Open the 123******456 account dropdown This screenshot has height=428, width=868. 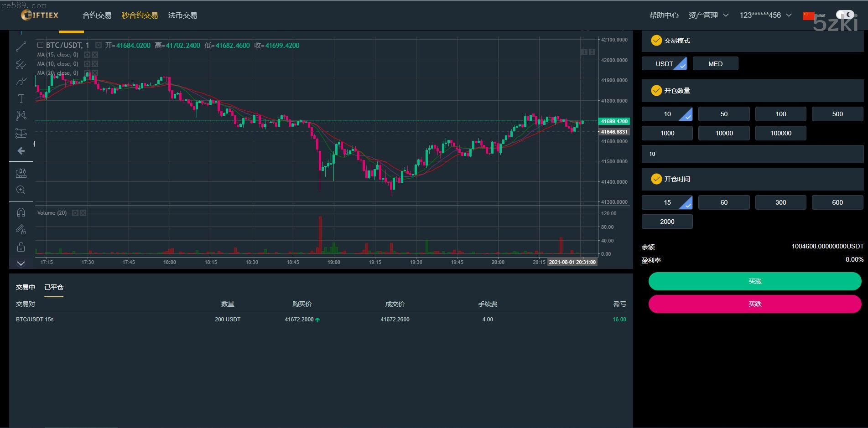[765, 15]
